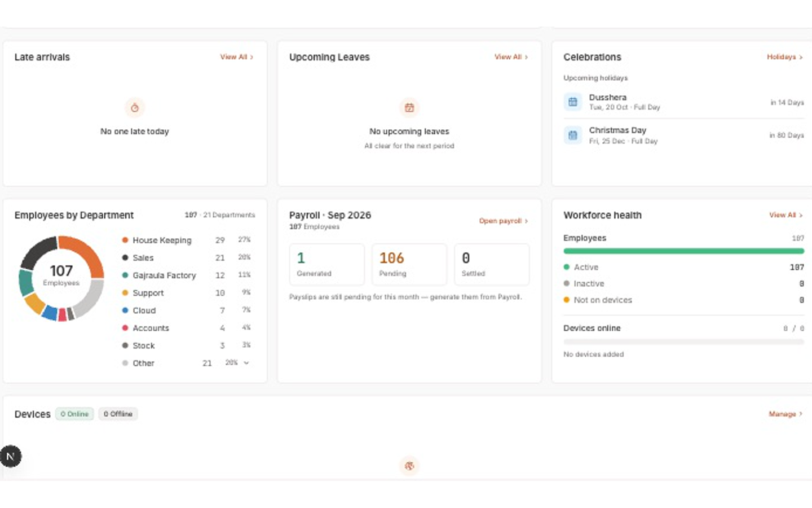Select the Sales department label
Screen dimensions: 812x508
pyautogui.click(x=143, y=257)
